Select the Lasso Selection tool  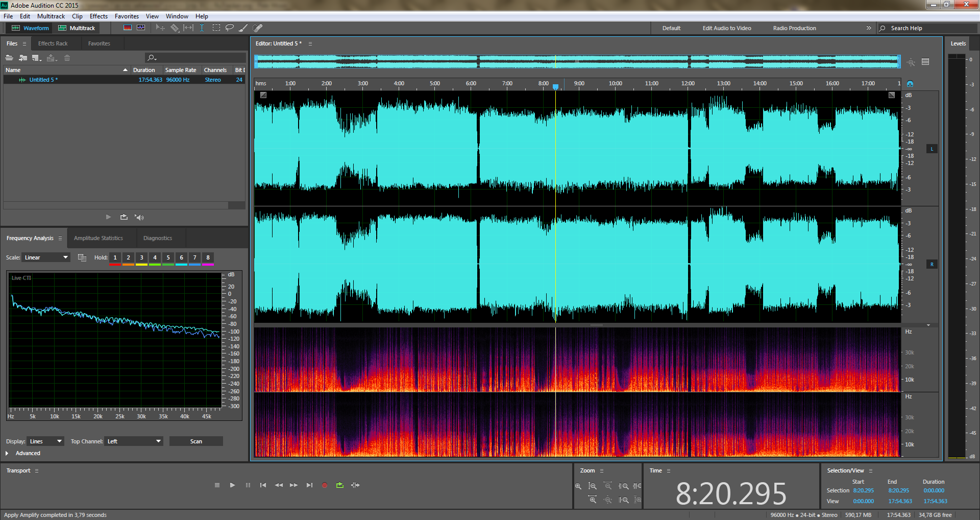[x=230, y=28]
